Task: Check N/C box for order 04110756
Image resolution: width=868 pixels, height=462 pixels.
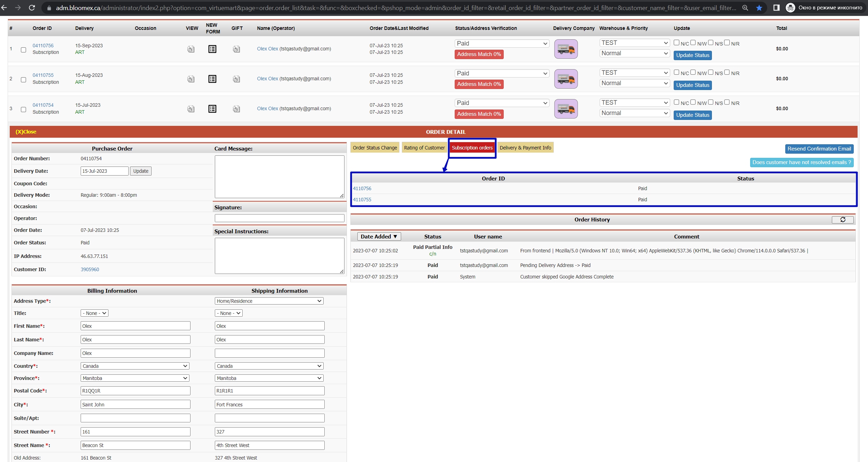Action: [676, 42]
